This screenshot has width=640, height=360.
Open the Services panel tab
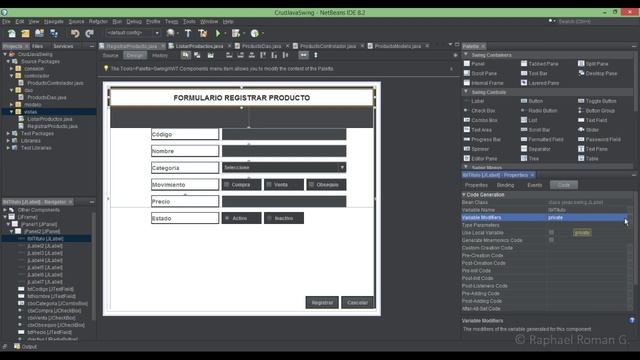(x=63, y=46)
